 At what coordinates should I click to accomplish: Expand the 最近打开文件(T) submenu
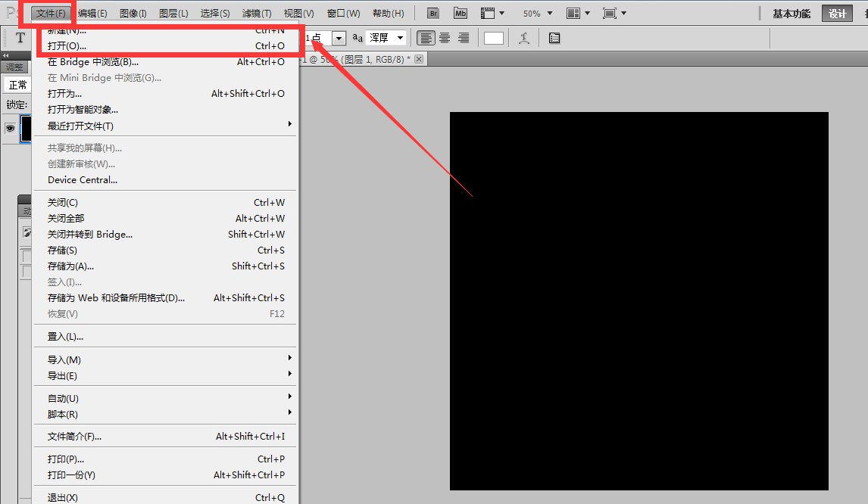point(80,126)
